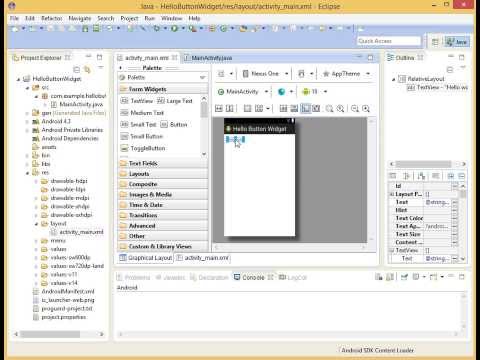
Task: Click the Project Explorer horizontal scrollbar
Action: [59, 334]
